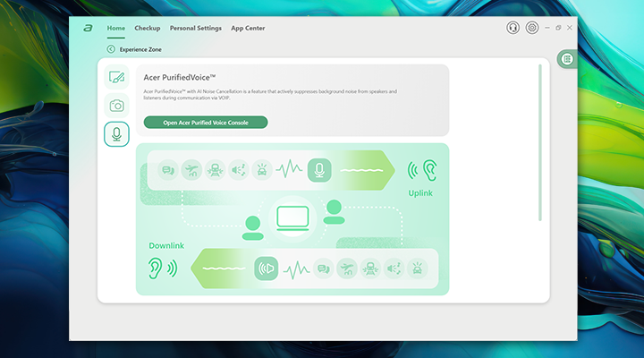Open the Checkup tab
Screen dimensions: 644x358
tap(147, 28)
